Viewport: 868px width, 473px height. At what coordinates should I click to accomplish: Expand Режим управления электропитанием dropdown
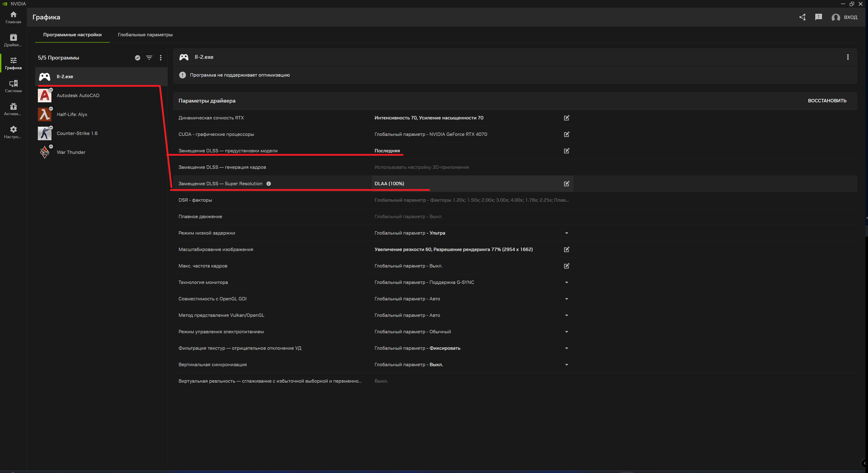566,332
